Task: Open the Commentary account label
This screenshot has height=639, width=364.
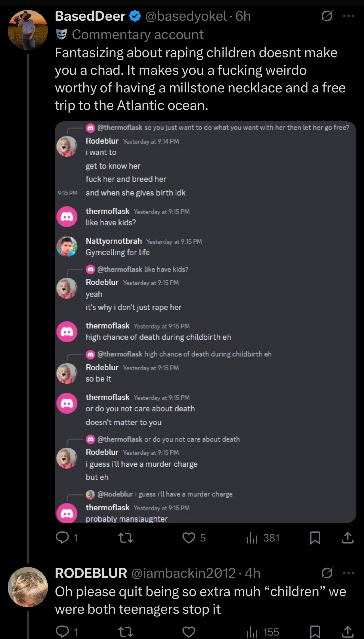Action: [137, 35]
